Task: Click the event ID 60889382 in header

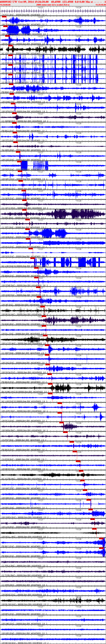Action: pos(6,1)
